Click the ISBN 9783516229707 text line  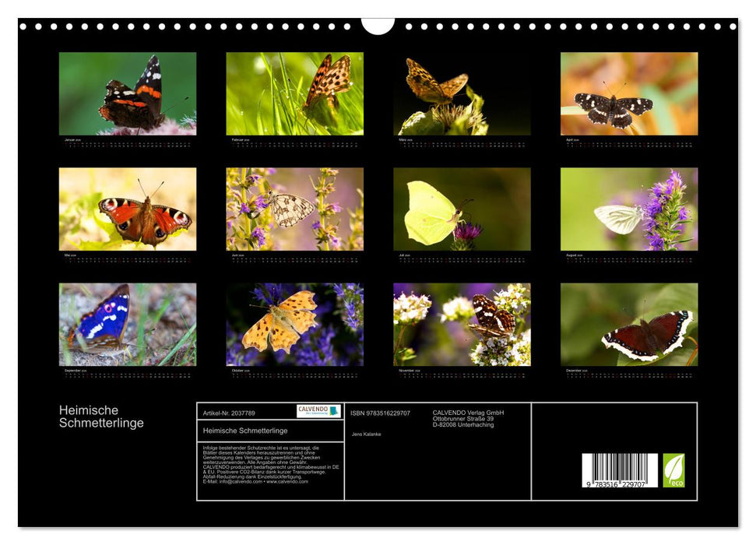point(380,413)
